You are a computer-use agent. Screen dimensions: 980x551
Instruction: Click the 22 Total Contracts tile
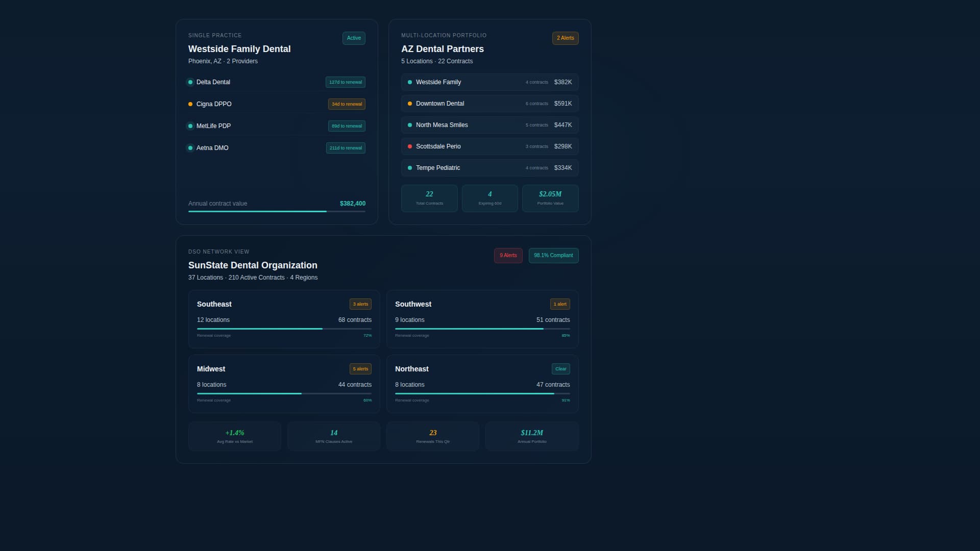coord(429,198)
